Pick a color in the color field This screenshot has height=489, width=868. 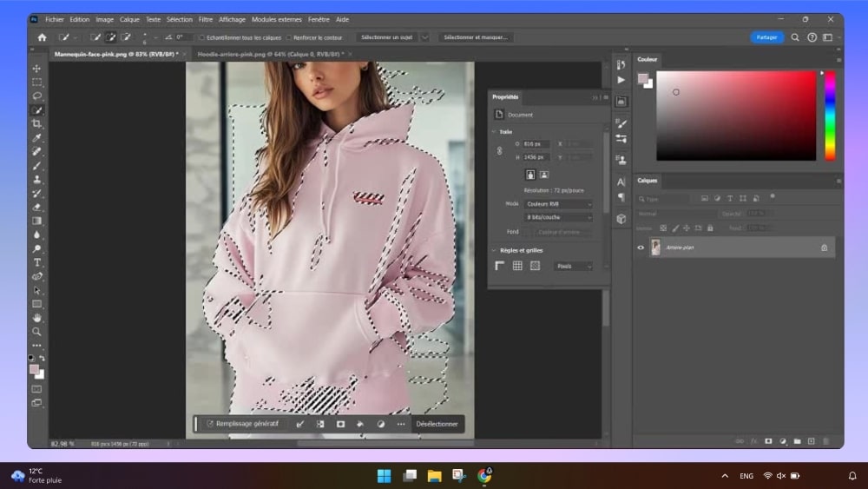(x=736, y=116)
